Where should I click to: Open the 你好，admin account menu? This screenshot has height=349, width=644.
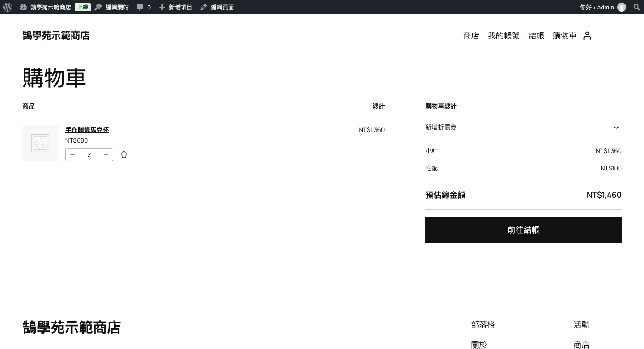(x=602, y=7)
